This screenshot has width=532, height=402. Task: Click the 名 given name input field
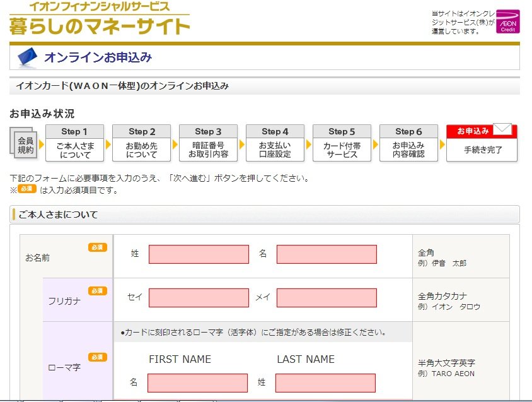tap(327, 254)
